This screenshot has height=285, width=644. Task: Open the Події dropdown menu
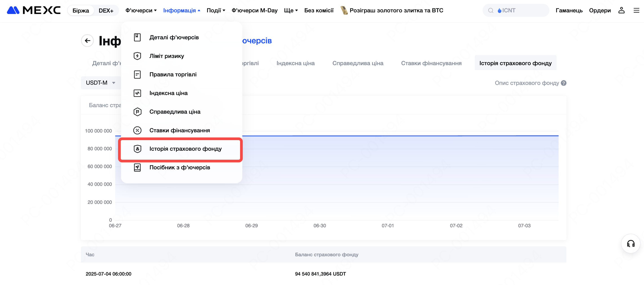click(216, 10)
